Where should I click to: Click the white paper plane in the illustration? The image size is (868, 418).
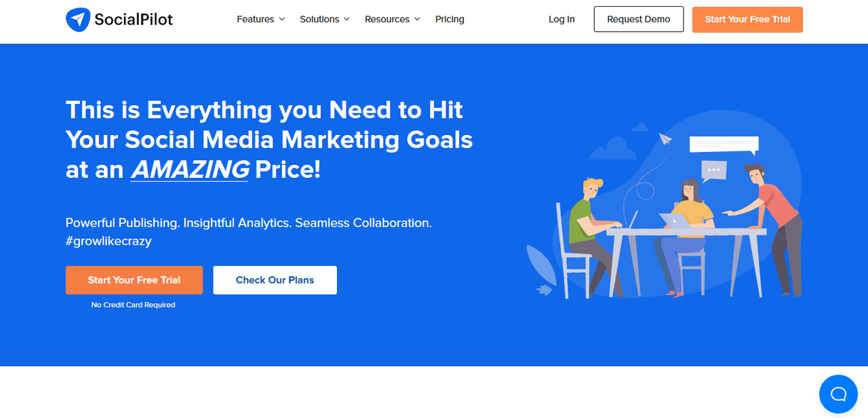click(665, 139)
